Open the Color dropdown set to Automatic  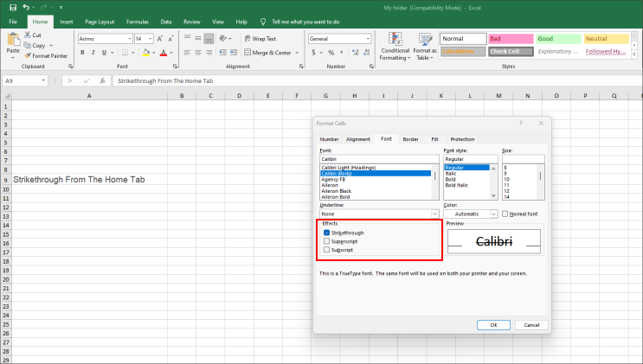(x=471, y=214)
